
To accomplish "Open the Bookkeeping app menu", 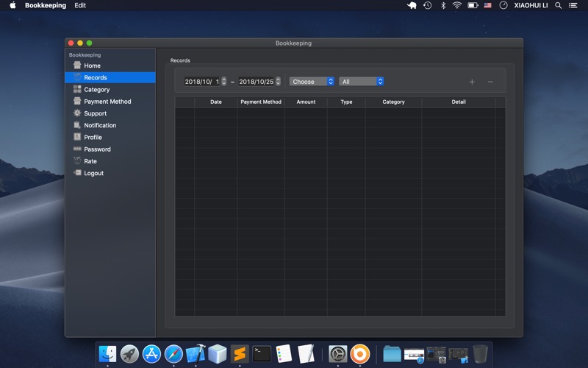I will [46, 5].
